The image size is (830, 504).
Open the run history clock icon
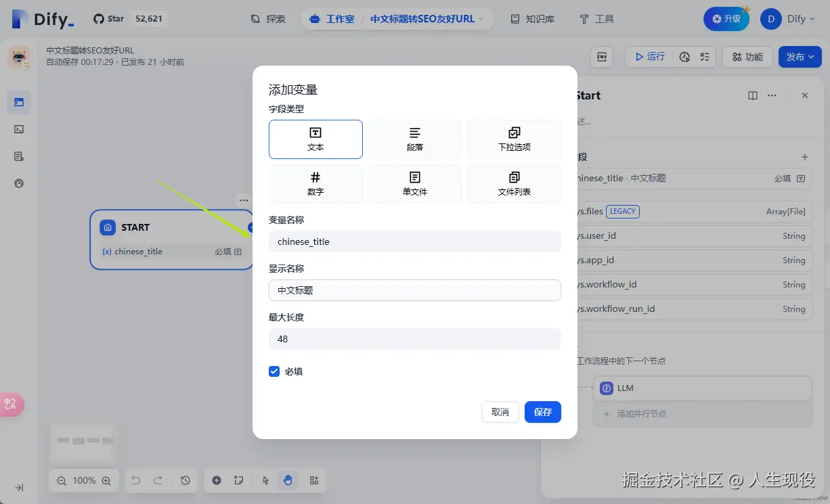[x=685, y=57]
